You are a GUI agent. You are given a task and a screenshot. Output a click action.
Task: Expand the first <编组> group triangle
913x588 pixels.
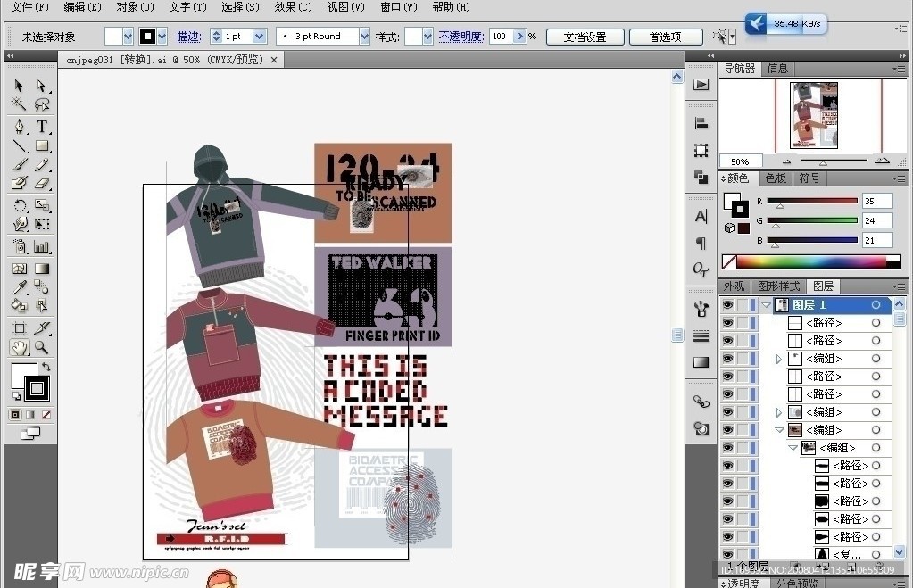point(779,359)
